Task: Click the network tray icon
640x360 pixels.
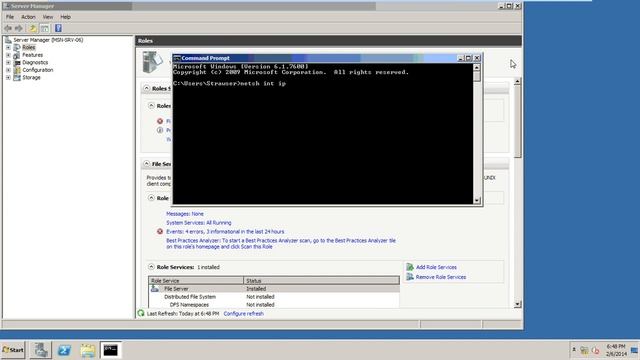Action: click(584, 350)
